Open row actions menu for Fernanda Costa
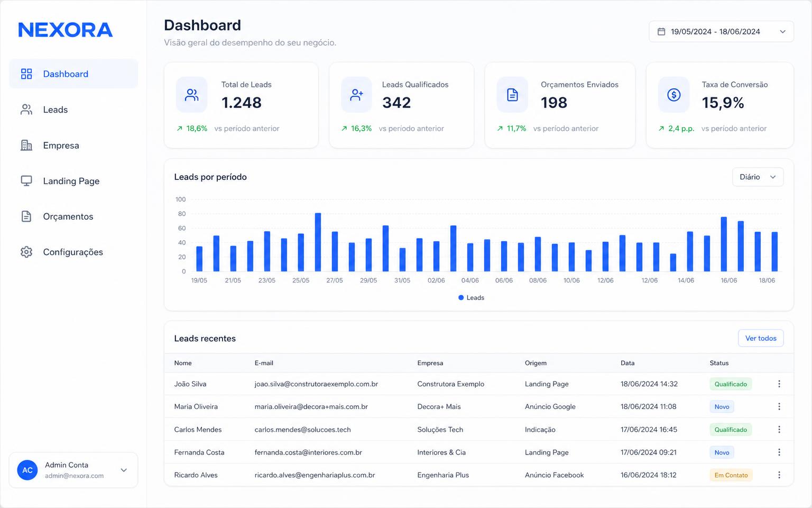Image resolution: width=812 pixels, height=508 pixels. [779, 452]
